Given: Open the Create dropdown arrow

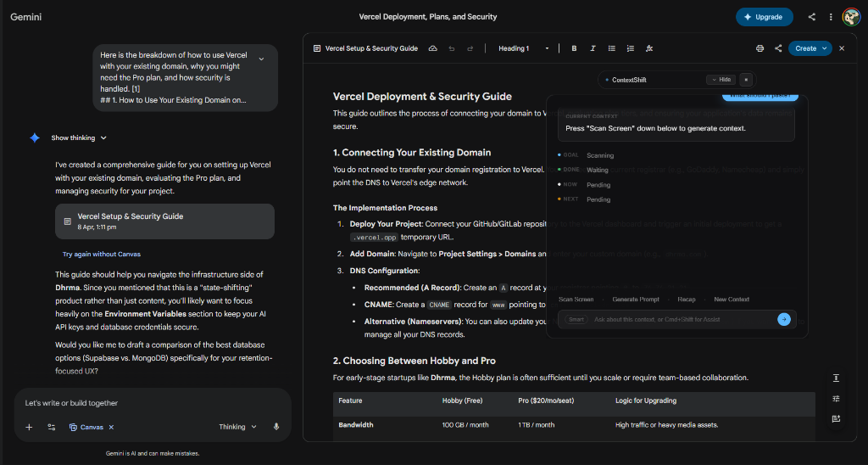Looking at the screenshot, I should tap(824, 48).
